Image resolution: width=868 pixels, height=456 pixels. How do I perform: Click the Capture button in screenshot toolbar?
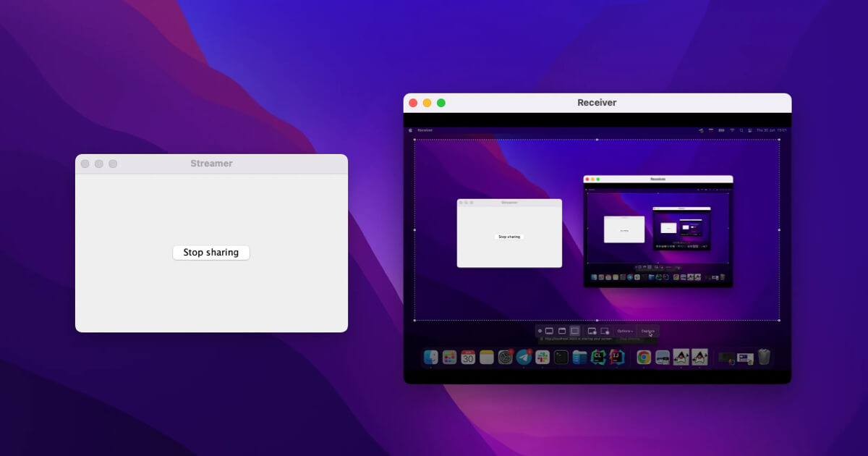(647, 331)
